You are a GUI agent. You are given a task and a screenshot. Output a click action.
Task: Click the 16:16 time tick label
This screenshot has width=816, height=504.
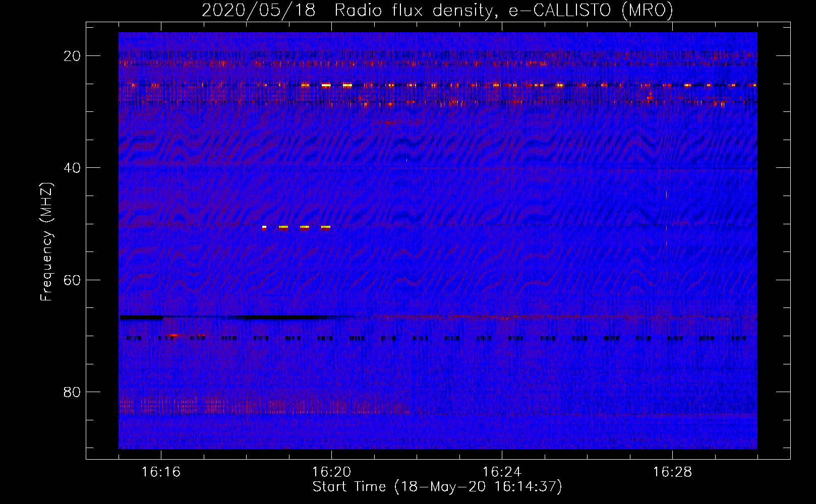tap(161, 472)
